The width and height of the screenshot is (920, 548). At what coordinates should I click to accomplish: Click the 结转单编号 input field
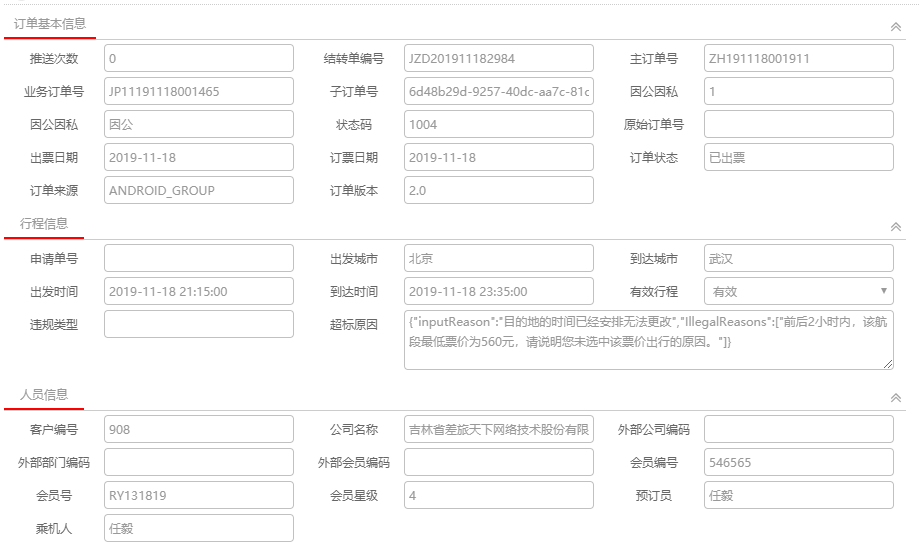(499, 58)
